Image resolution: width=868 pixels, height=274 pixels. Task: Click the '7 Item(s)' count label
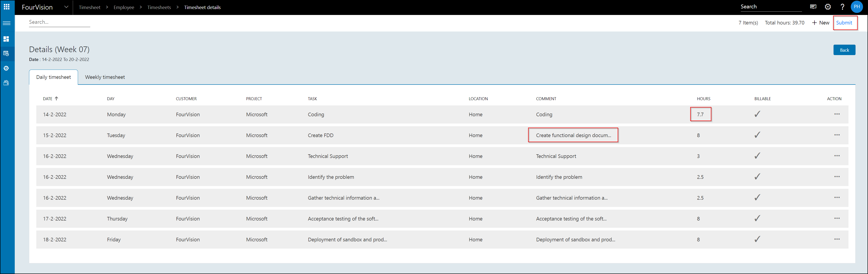tap(748, 23)
